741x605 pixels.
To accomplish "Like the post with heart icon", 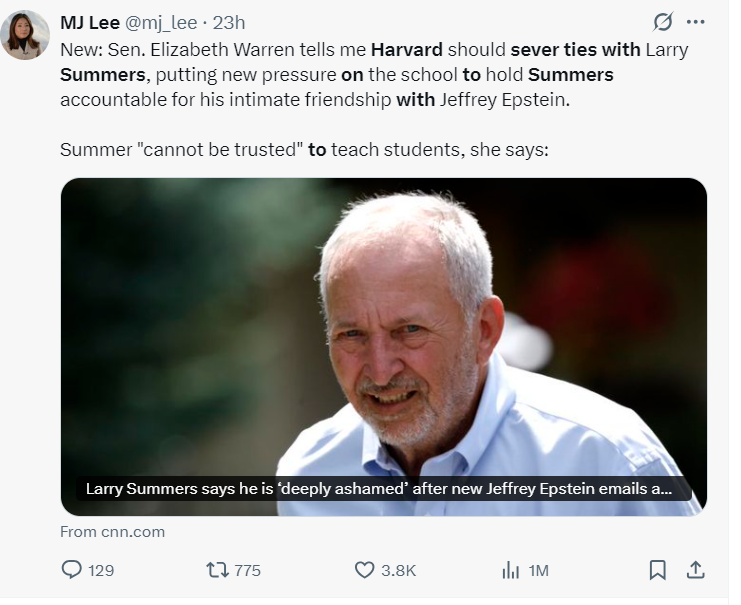I will [364, 570].
